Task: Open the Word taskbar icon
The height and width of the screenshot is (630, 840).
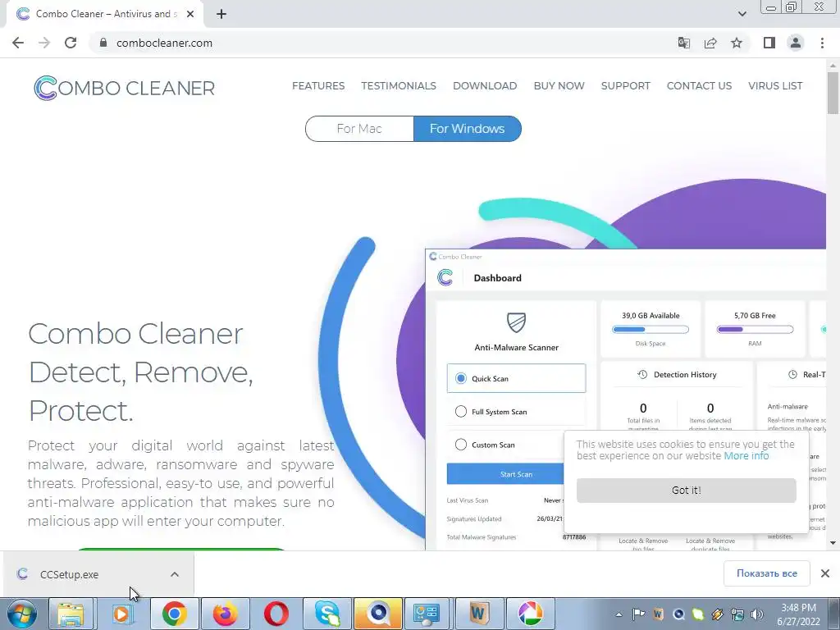Action: [478, 614]
